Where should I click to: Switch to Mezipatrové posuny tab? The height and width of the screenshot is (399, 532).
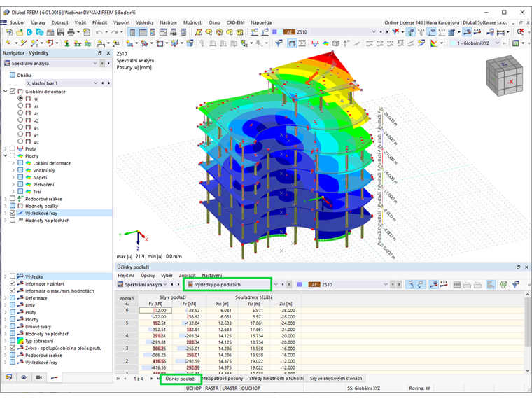[223, 378]
